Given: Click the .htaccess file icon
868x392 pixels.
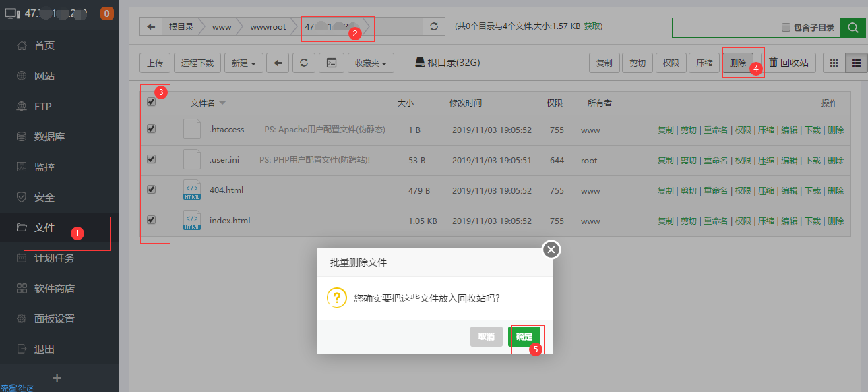Looking at the screenshot, I should click(x=192, y=129).
